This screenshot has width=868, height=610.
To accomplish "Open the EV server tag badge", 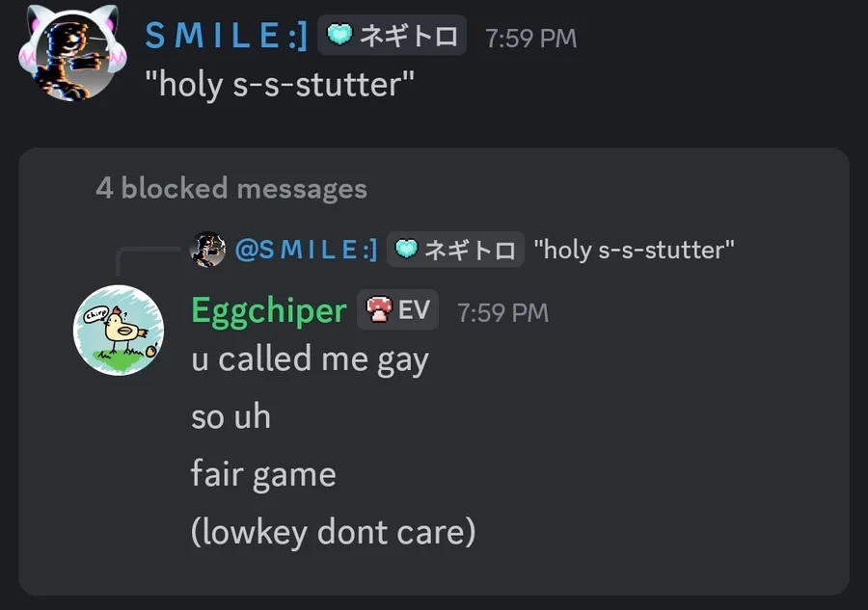I will [x=397, y=309].
